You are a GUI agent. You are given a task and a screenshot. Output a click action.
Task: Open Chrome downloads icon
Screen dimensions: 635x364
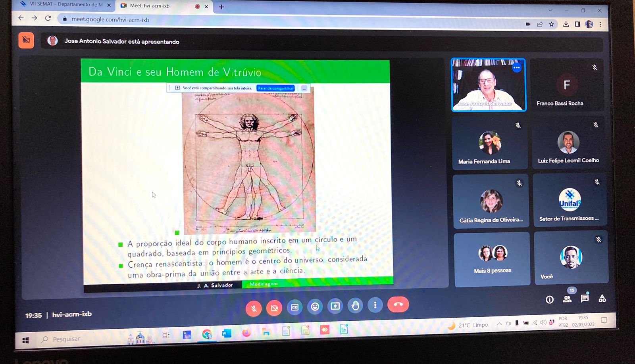click(566, 24)
